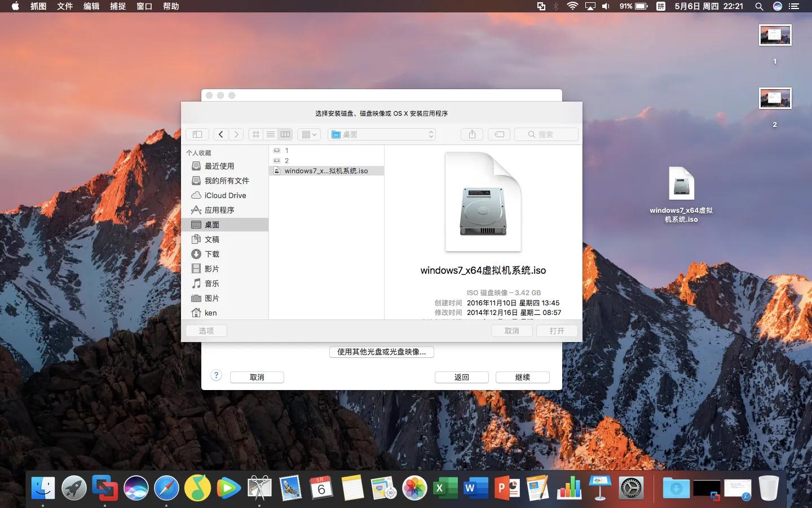The height and width of the screenshot is (508, 812).
Task: Click the Share icon in the dialog toolbar
Action: (471, 134)
